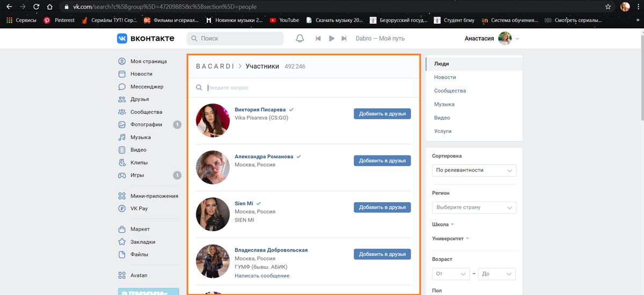The image size is (644, 295).
Task: Open Sien Mi name link
Action: (244, 204)
